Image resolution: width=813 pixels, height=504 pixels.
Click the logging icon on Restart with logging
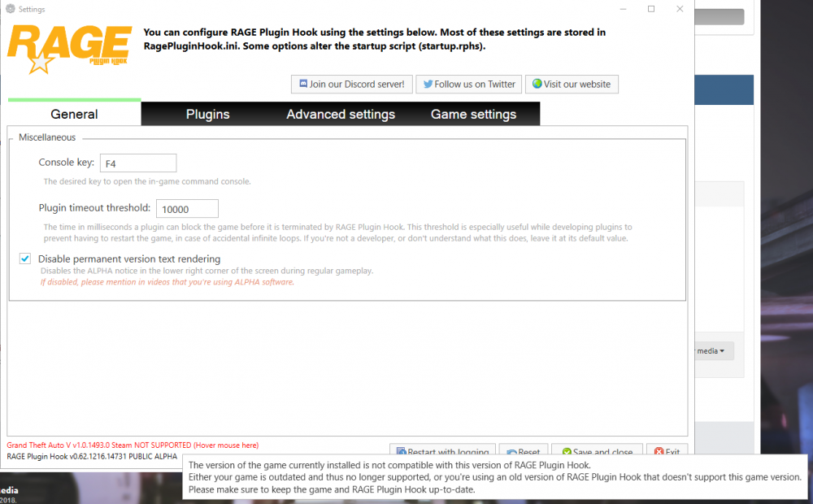(x=401, y=450)
